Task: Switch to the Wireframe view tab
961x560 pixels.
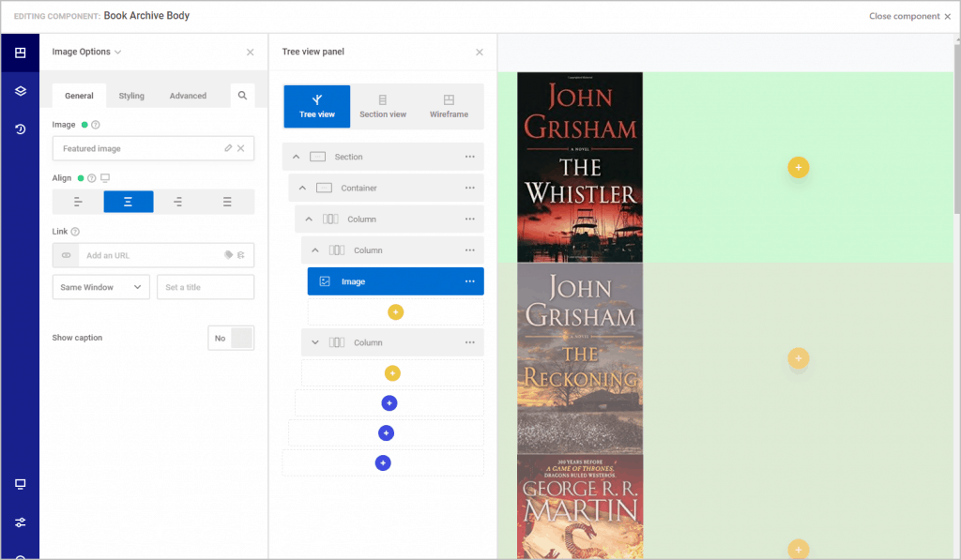Action: tap(449, 106)
